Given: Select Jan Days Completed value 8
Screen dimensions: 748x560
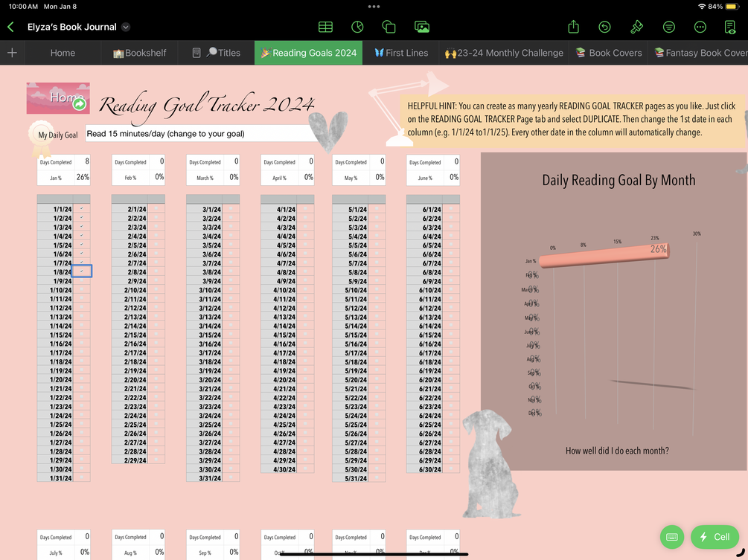Looking at the screenshot, I should click(x=82, y=161).
